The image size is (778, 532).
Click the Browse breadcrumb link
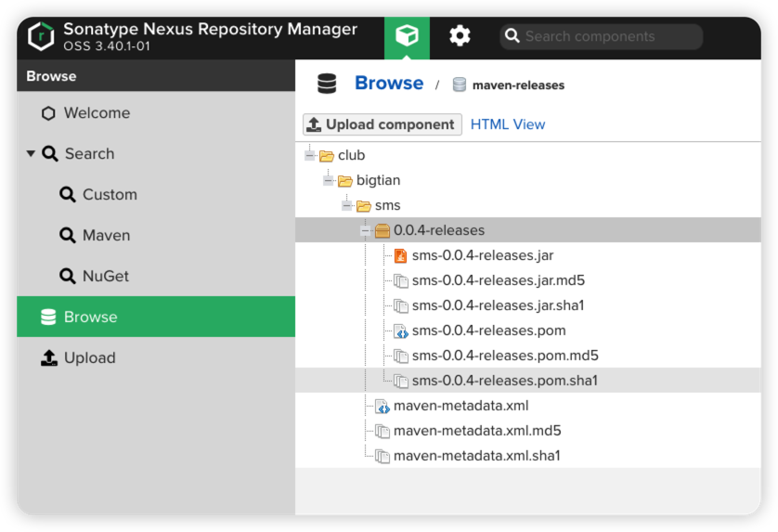[x=389, y=83]
